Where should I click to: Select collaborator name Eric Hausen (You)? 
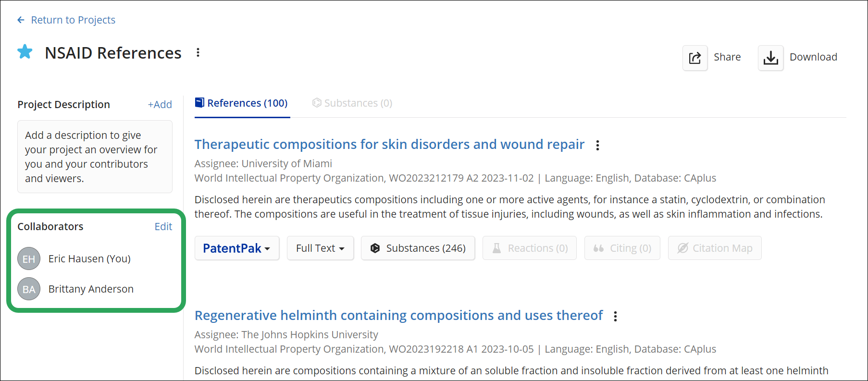click(x=89, y=258)
